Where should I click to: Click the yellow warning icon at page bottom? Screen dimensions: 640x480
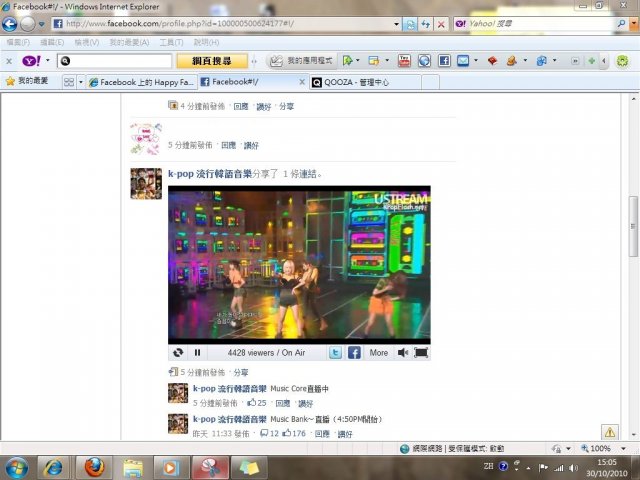pyautogui.click(x=610, y=432)
